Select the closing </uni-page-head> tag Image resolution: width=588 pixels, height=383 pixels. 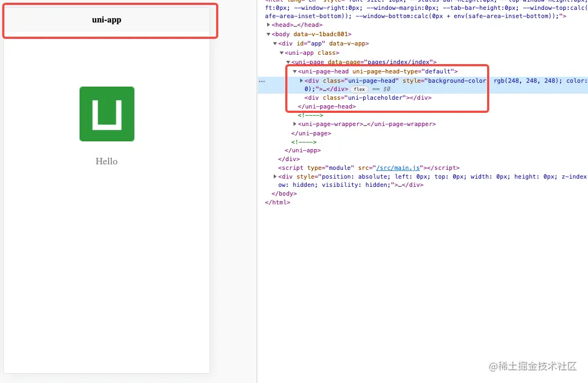(326, 106)
